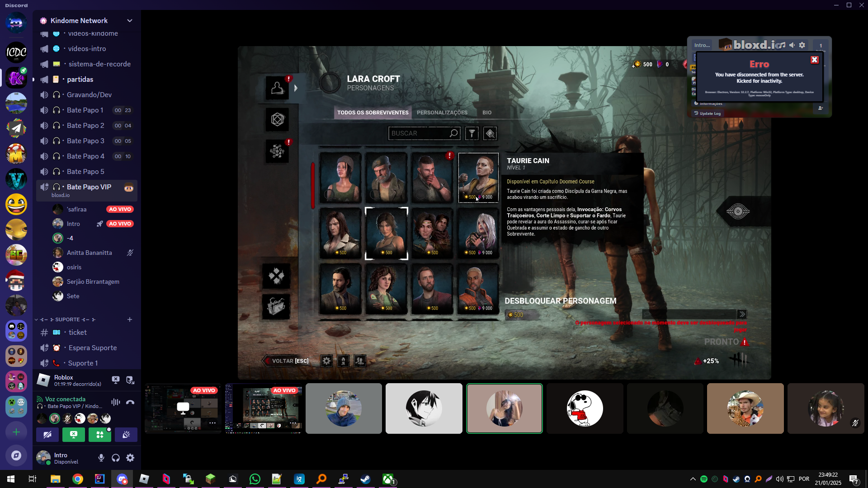This screenshot has height=488, width=868.
Task: Select the highlighted Lara Croft portrait
Action: 387,234
